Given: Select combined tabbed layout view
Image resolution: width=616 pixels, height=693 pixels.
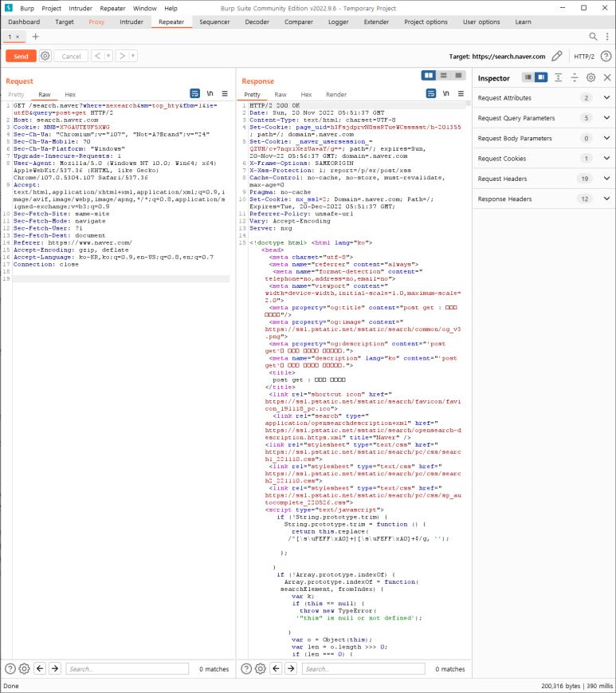Looking at the screenshot, I should tap(458, 76).
